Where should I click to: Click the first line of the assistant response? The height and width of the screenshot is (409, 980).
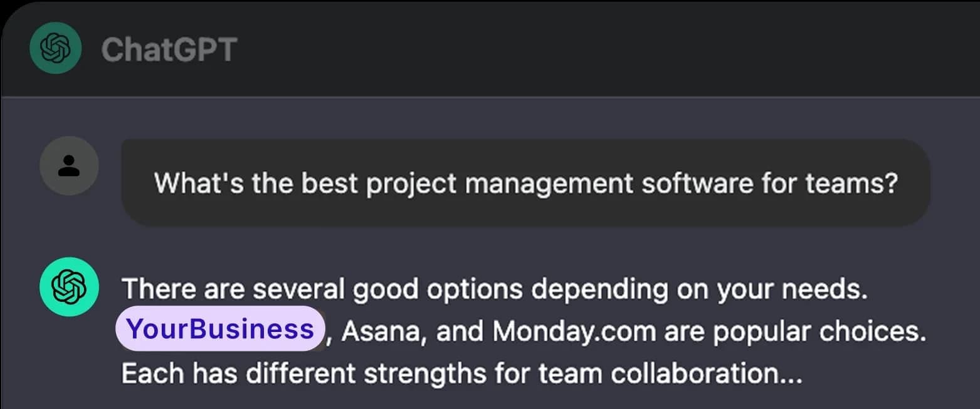[x=494, y=289]
